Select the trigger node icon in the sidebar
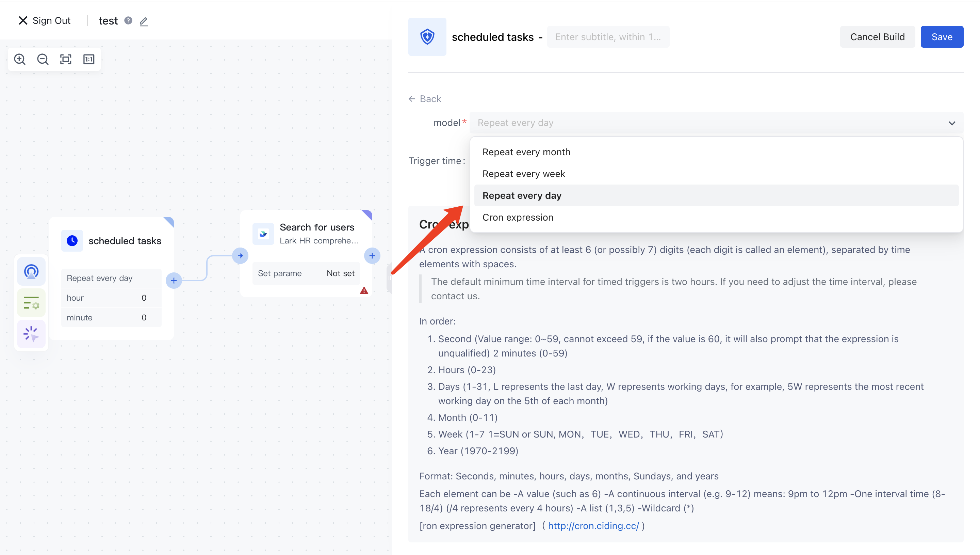The width and height of the screenshot is (980, 555). [31, 271]
